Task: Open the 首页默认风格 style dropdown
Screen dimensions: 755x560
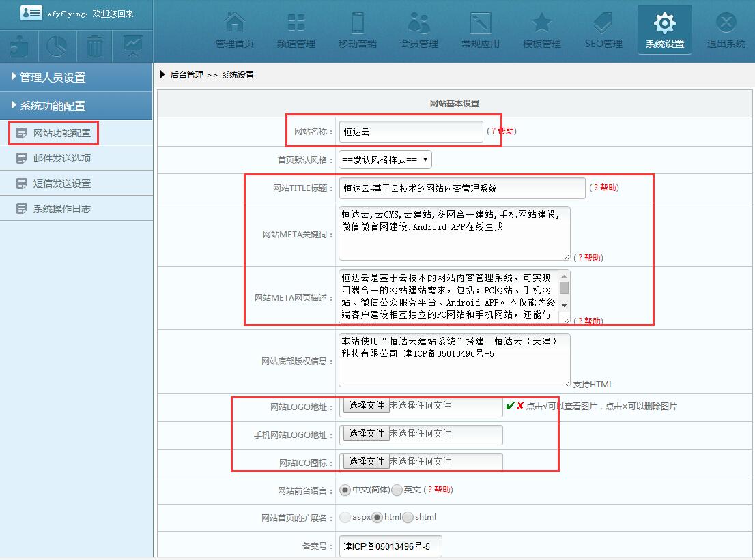Action: (x=385, y=160)
